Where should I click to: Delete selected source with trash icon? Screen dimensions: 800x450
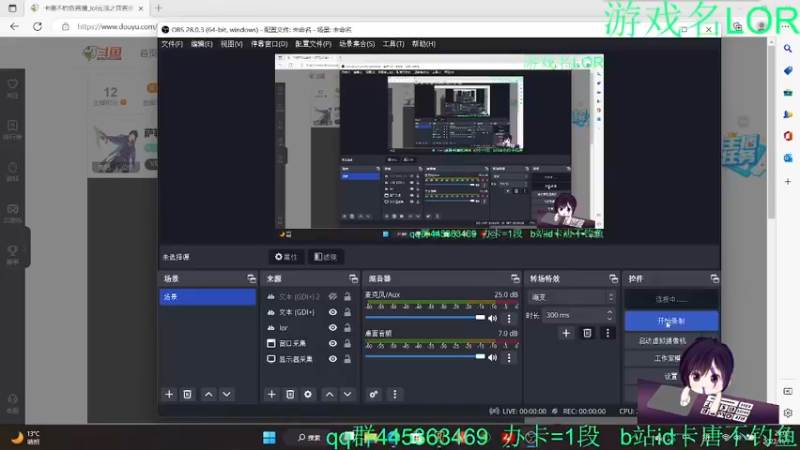(290, 394)
